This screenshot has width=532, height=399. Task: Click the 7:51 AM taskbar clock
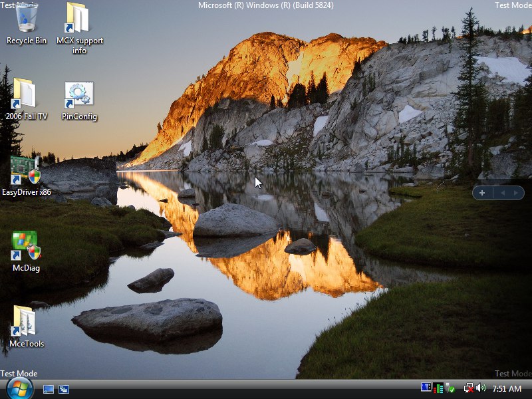(507, 388)
